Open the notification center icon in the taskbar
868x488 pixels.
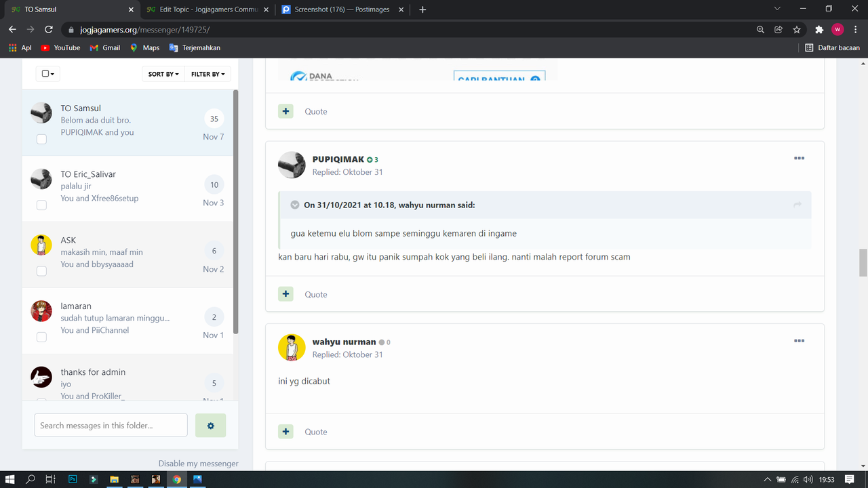click(x=850, y=479)
